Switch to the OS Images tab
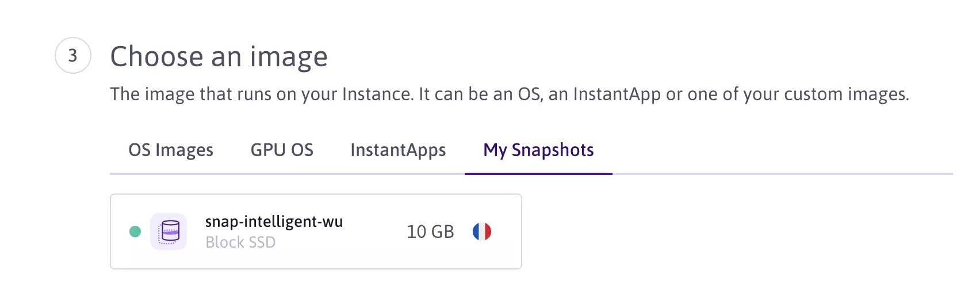 pyautogui.click(x=171, y=150)
